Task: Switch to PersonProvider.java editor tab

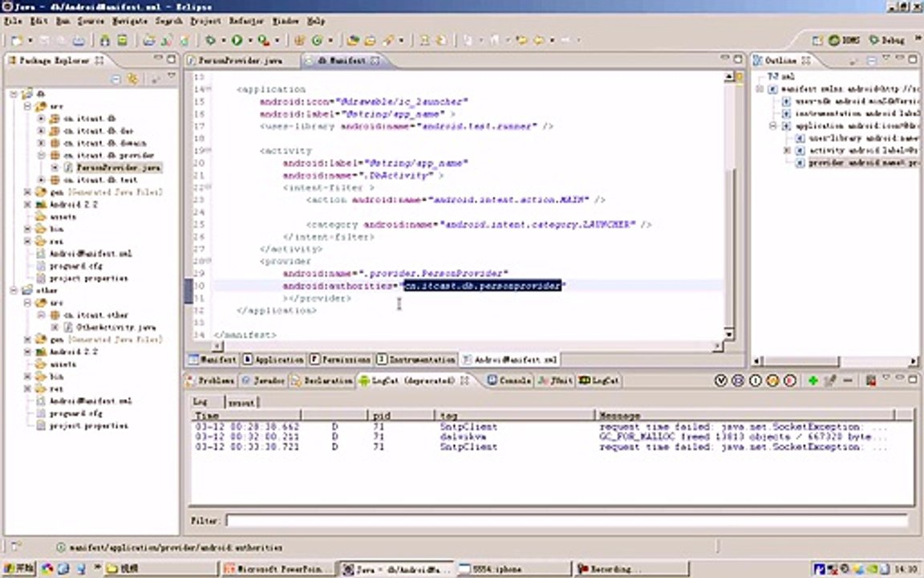Action: 234,60
